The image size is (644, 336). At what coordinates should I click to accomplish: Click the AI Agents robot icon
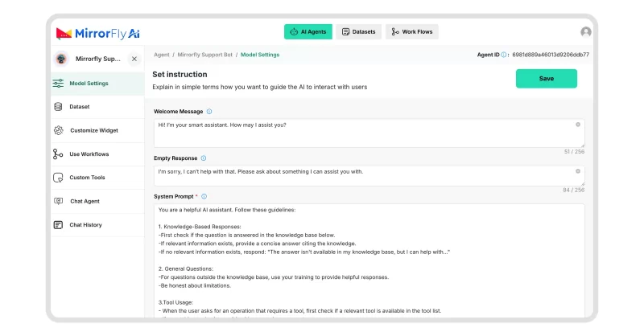(x=294, y=31)
